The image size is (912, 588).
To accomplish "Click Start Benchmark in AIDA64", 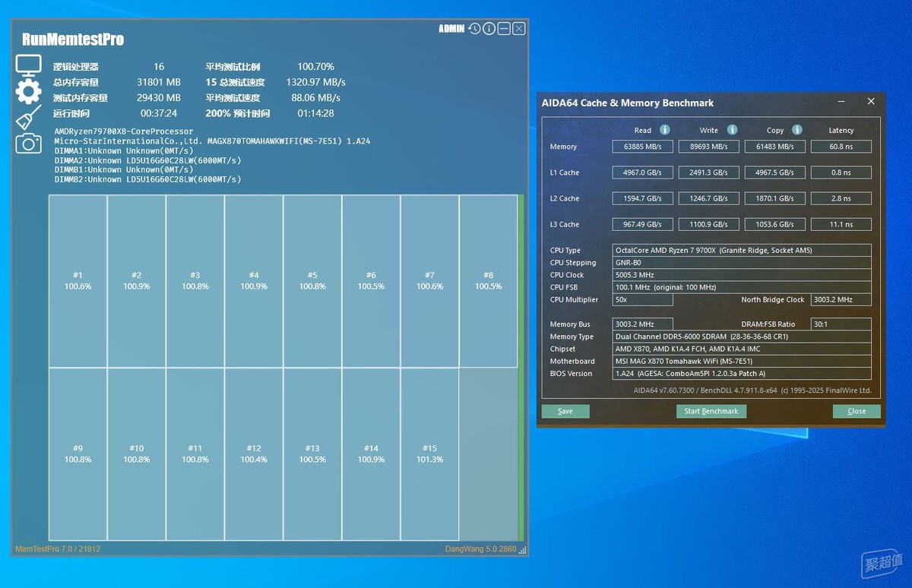I will (x=711, y=411).
